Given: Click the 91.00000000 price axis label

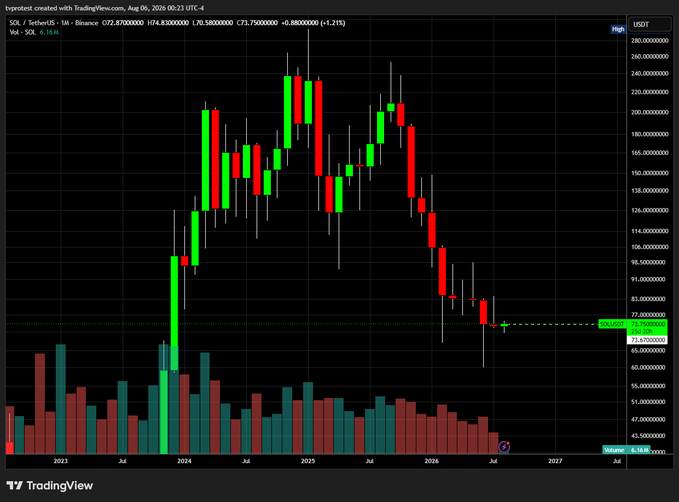Looking at the screenshot, I should pos(648,279).
